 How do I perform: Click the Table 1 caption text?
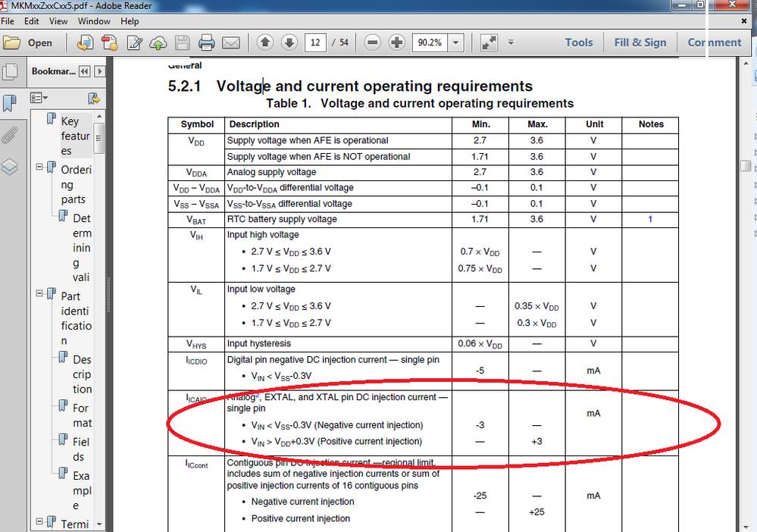click(x=420, y=103)
